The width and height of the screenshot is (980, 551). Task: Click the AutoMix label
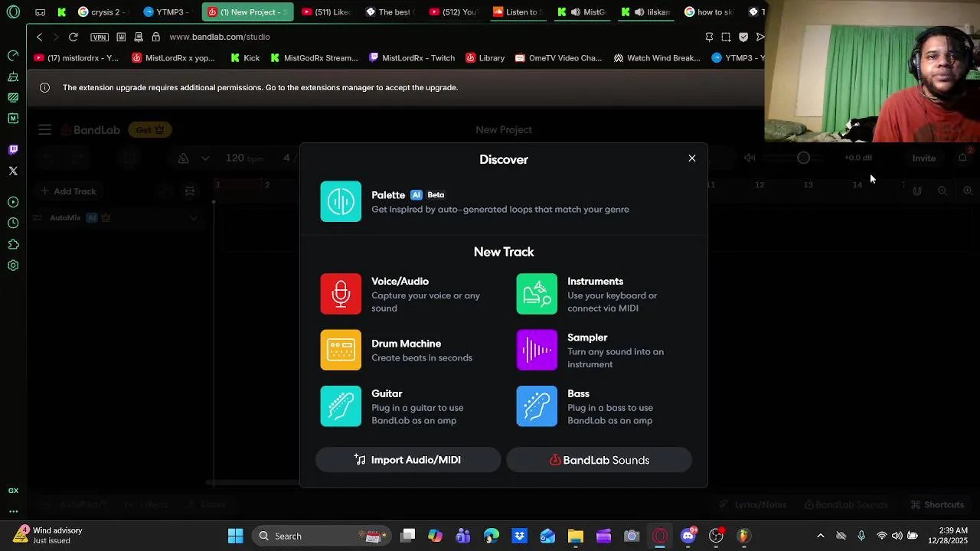65,218
